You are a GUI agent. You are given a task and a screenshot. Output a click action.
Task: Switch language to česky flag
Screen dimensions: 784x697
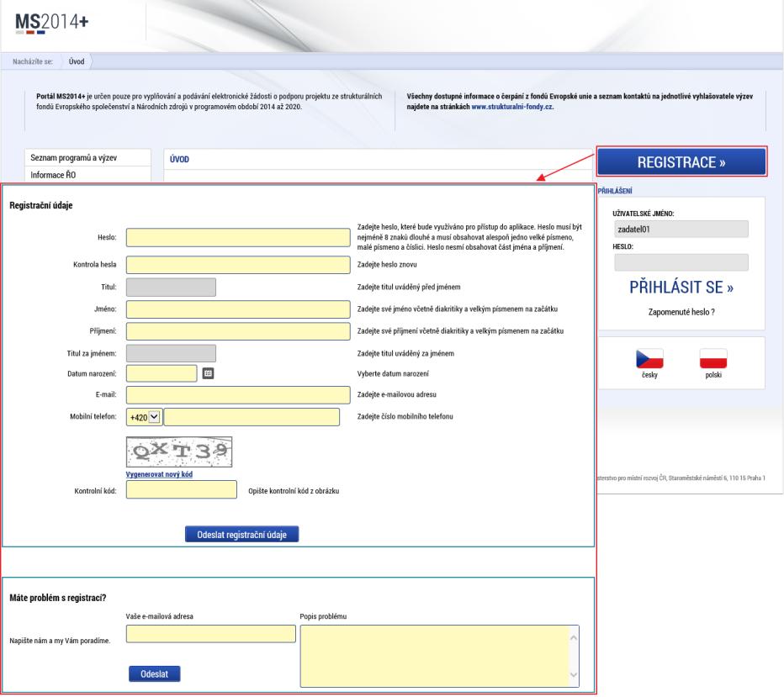pyautogui.click(x=649, y=359)
